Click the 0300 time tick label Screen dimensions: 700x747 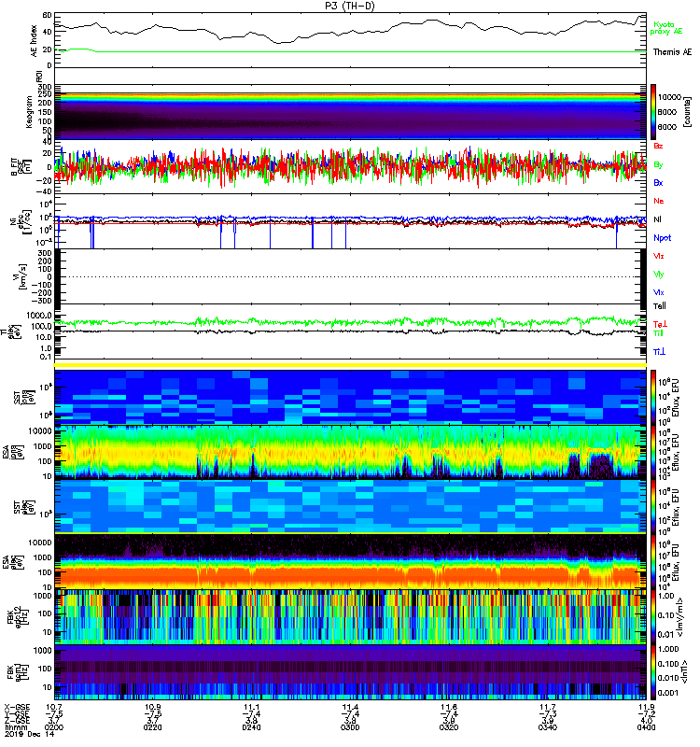[x=350, y=727]
